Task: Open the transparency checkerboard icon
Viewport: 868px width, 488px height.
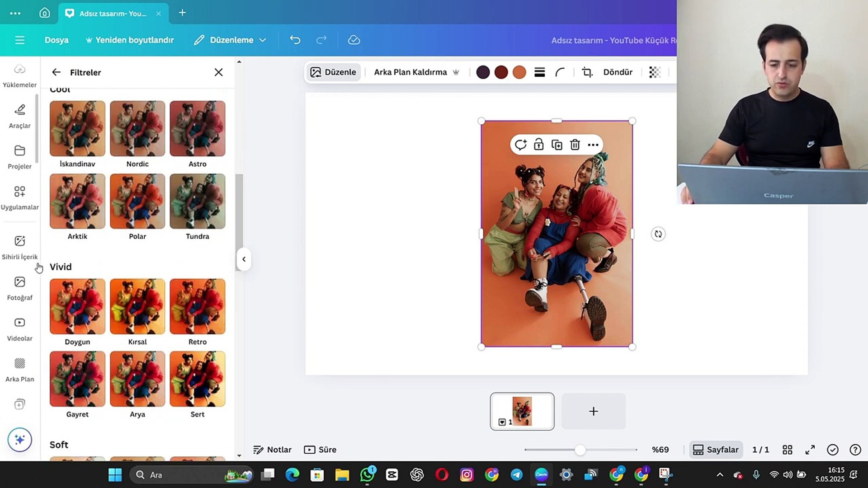Action: [655, 72]
